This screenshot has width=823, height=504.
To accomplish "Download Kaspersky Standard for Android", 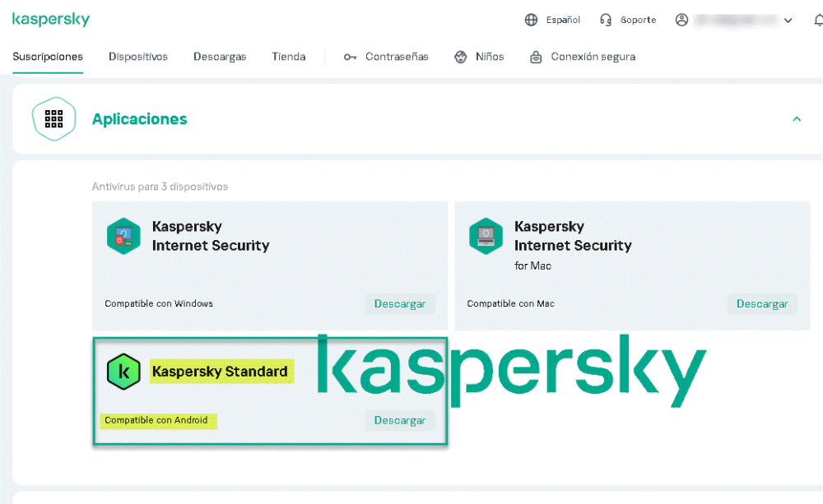I will (400, 420).
